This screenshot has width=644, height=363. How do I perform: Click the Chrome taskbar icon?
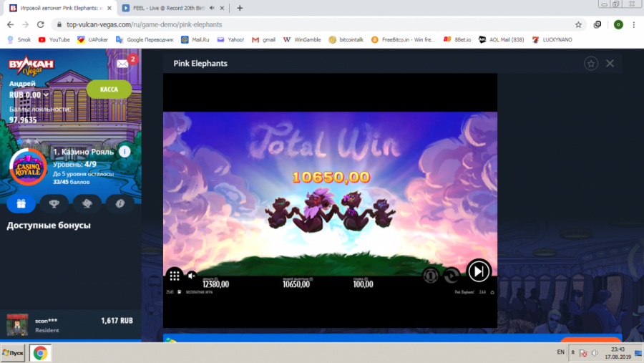tap(40, 353)
